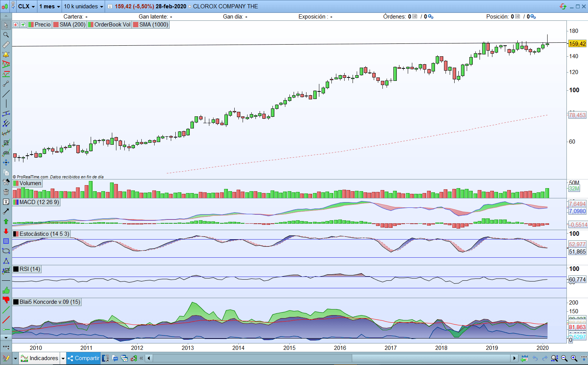The height and width of the screenshot is (365, 588).
Task: Click the yellow 159,42 price tag
Action: click(577, 44)
